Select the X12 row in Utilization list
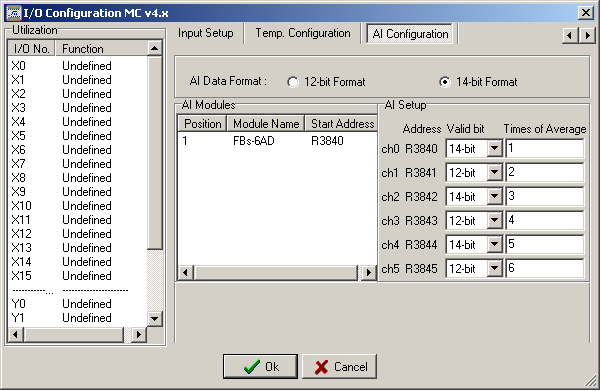The height and width of the screenshot is (391, 601). click(x=77, y=234)
